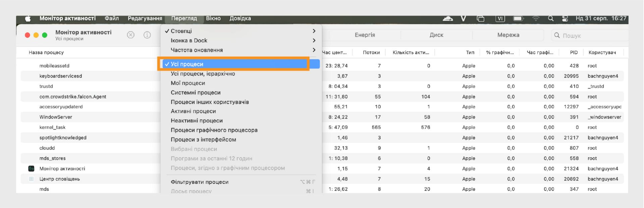Sort by PID column
The width and height of the screenshot is (644, 208).
pyautogui.click(x=574, y=53)
